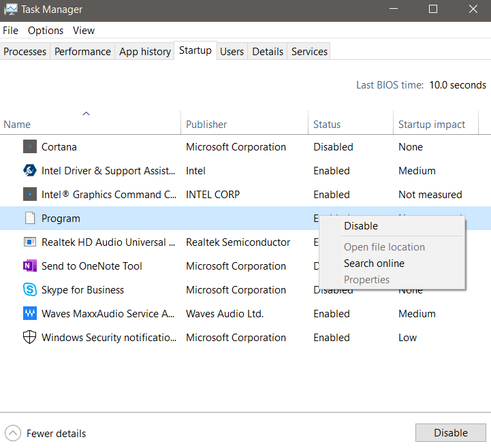The image size is (491, 448).
Task: Maximize the Task Manager window
Action: click(432, 9)
